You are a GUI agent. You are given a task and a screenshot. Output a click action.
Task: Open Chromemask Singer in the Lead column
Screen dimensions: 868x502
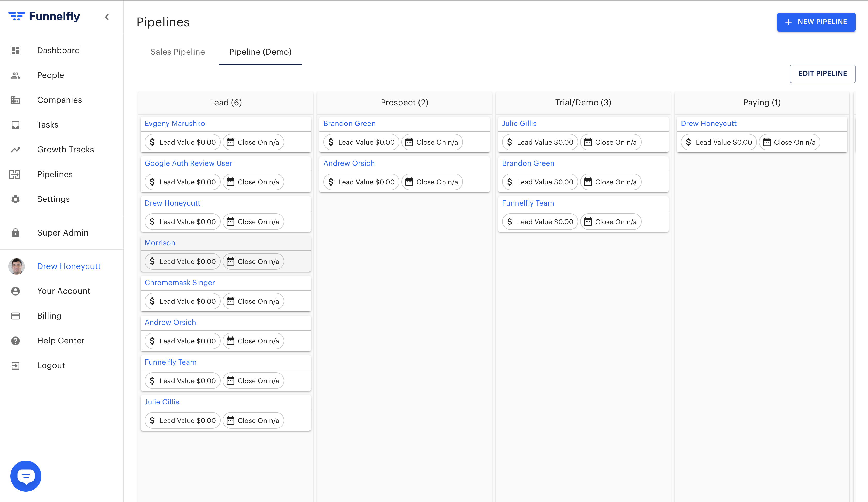click(x=180, y=283)
